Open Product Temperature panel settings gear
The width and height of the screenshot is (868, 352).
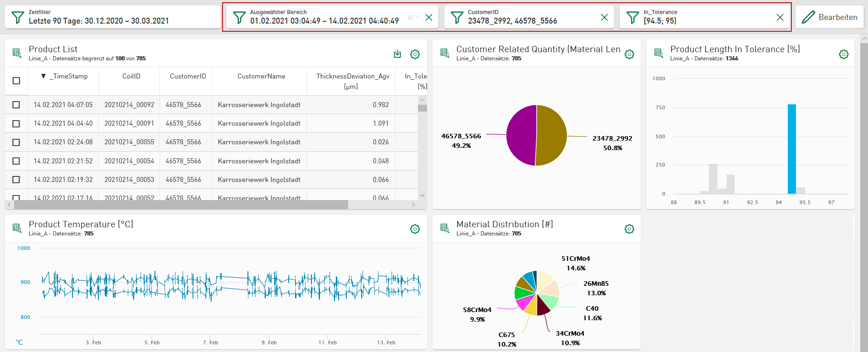tap(415, 229)
